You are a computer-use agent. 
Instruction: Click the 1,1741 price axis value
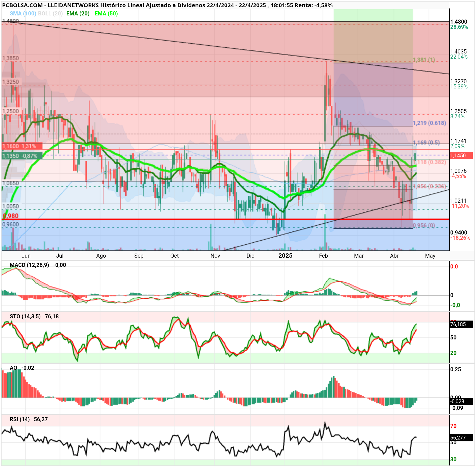458,141
